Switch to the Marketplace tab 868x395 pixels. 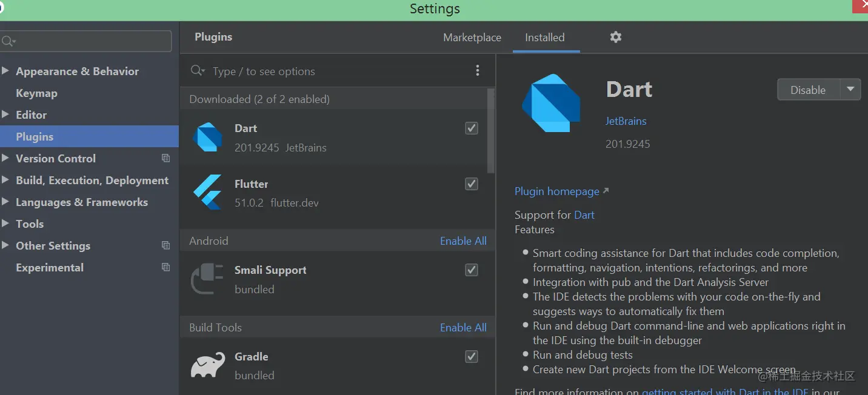pyautogui.click(x=472, y=38)
